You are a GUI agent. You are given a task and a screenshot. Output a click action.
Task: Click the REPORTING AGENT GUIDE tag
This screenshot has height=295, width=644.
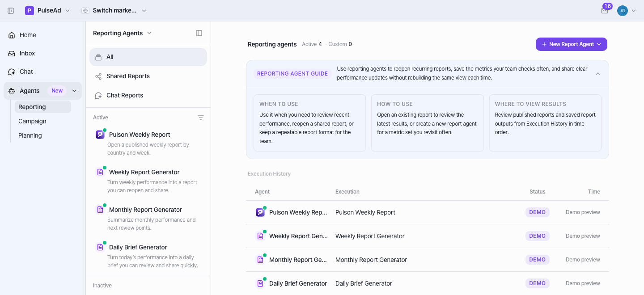292,74
